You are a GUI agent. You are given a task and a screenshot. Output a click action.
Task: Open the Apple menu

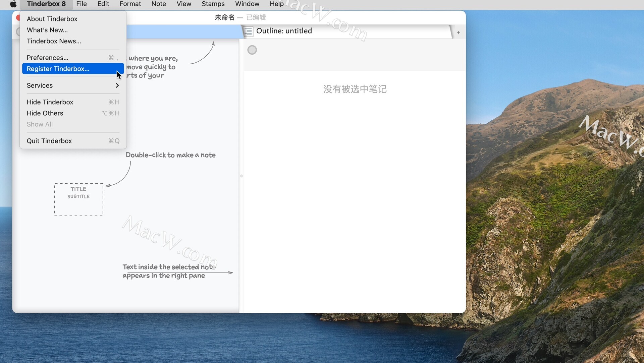13,4
